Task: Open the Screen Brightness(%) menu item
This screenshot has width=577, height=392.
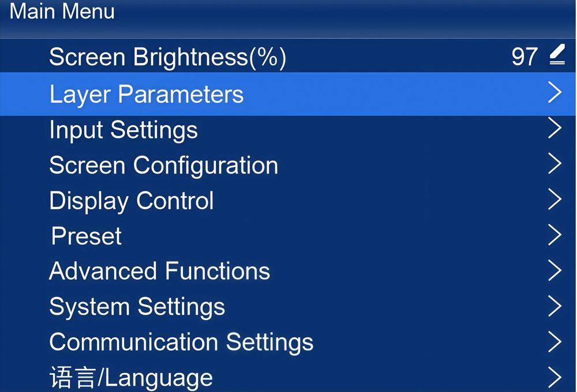Action: (x=167, y=57)
